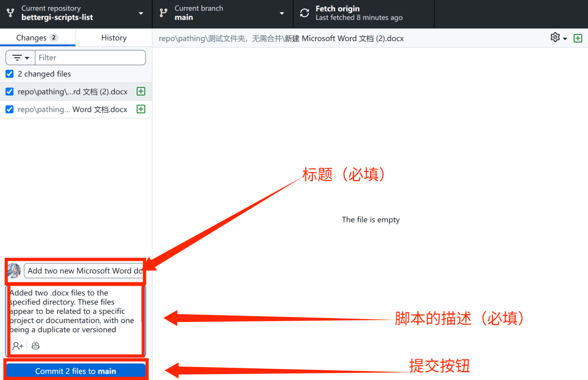Click the fetch origin sync icon
Screen dimensions: 588x380
(304, 13)
